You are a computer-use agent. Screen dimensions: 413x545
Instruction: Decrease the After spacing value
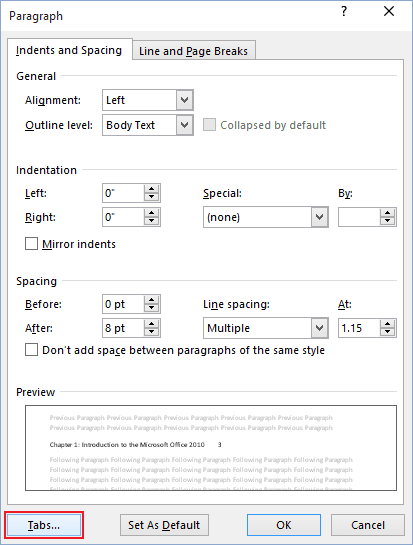click(x=152, y=332)
